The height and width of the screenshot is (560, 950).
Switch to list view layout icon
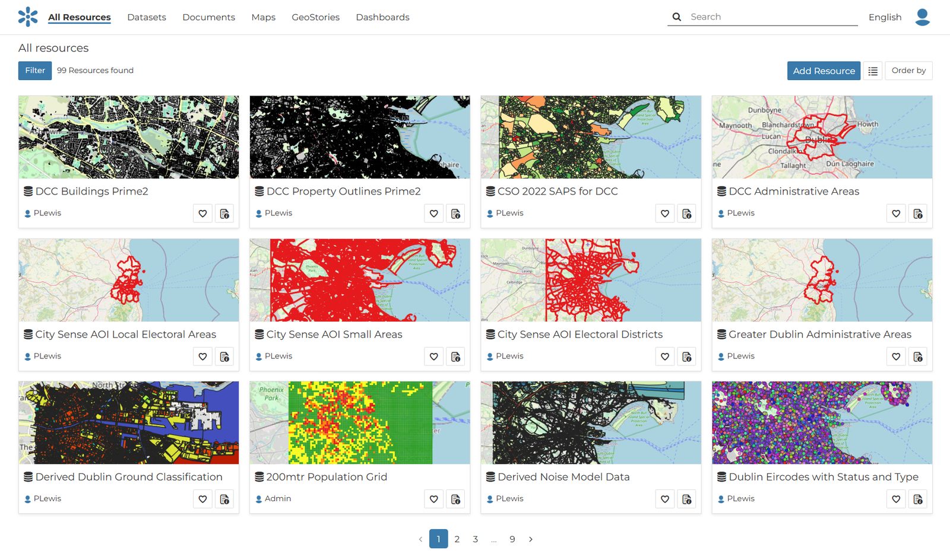pos(872,71)
